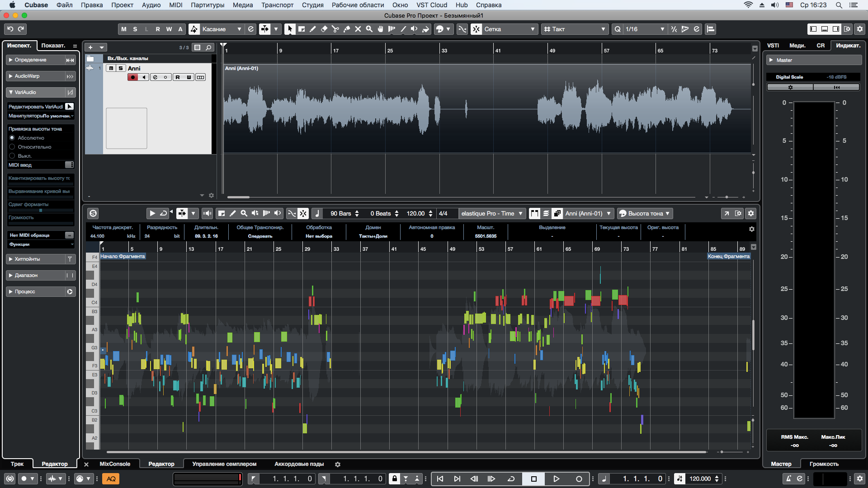Select the Glue tool in toolbar
This screenshot has height=488, width=868.
pyautogui.click(x=347, y=29)
